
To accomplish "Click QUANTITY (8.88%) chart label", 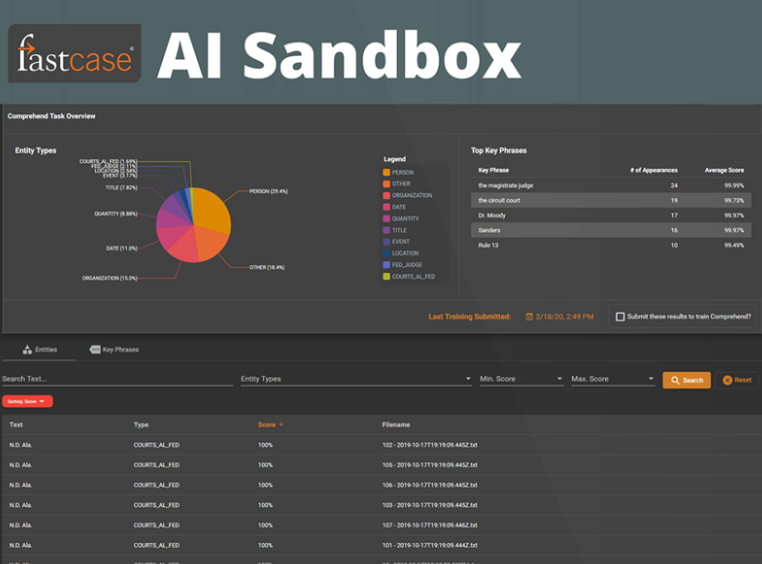I will click(x=116, y=214).
